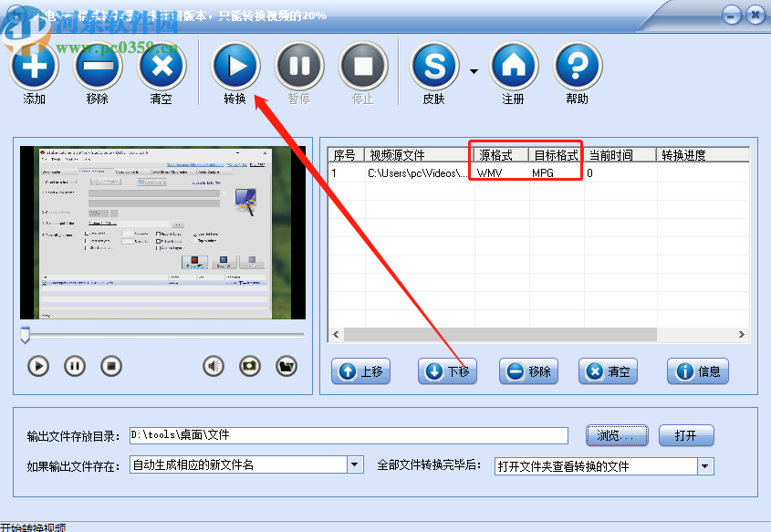Click the 打开 open button

point(686,435)
